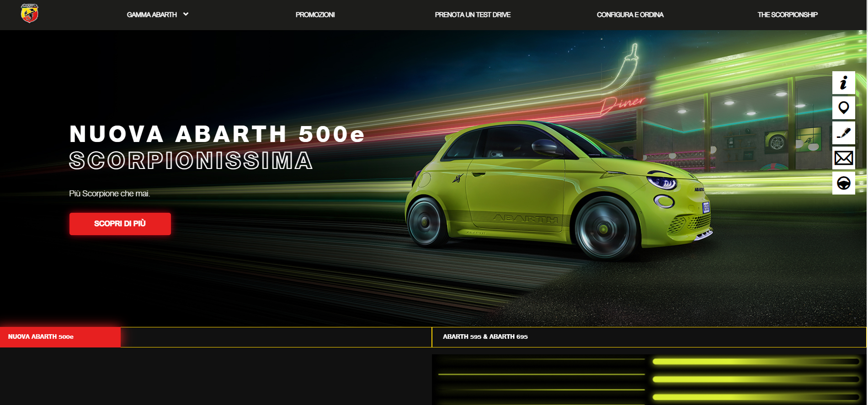Click the dealer locator pin icon
The height and width of the screenshot is (405, 868).
[x=843, y=108]
